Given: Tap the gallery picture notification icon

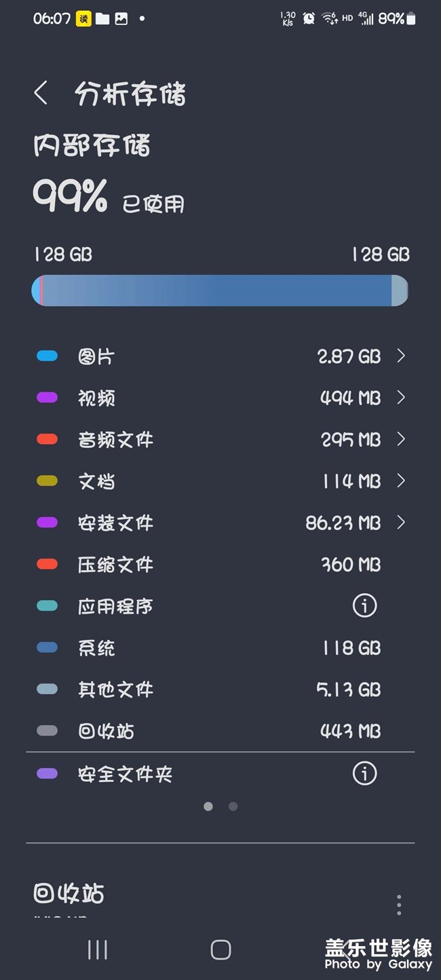Looking at the screenshot, I should [x=120, y=19].
